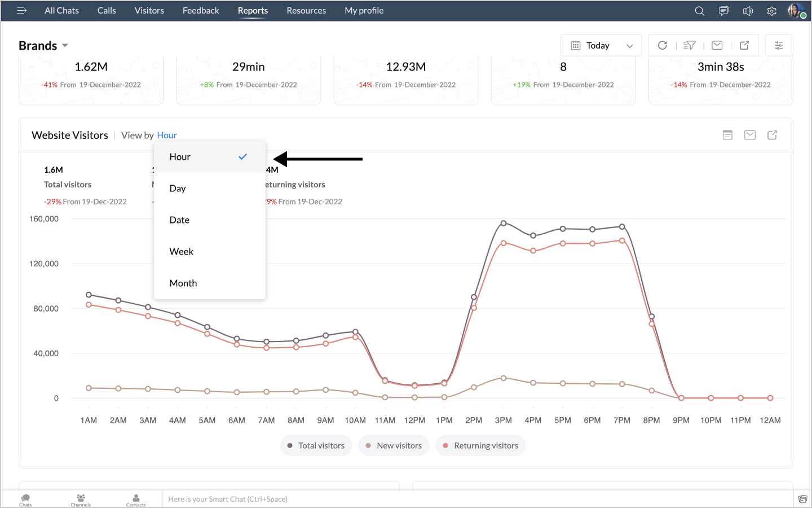Click the 12.93M summary card
The image size is (812, 508).
(x=406, y=80)
